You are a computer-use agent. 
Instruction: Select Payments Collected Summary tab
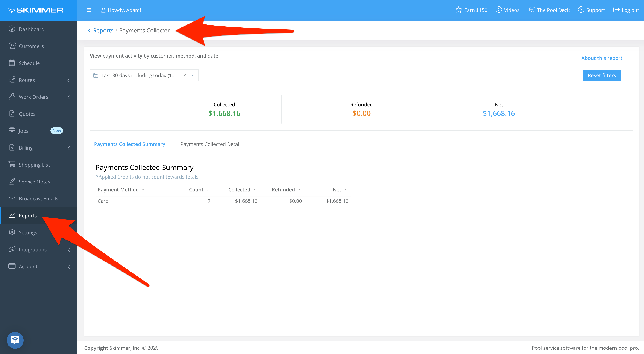click(x=129, y=144)
